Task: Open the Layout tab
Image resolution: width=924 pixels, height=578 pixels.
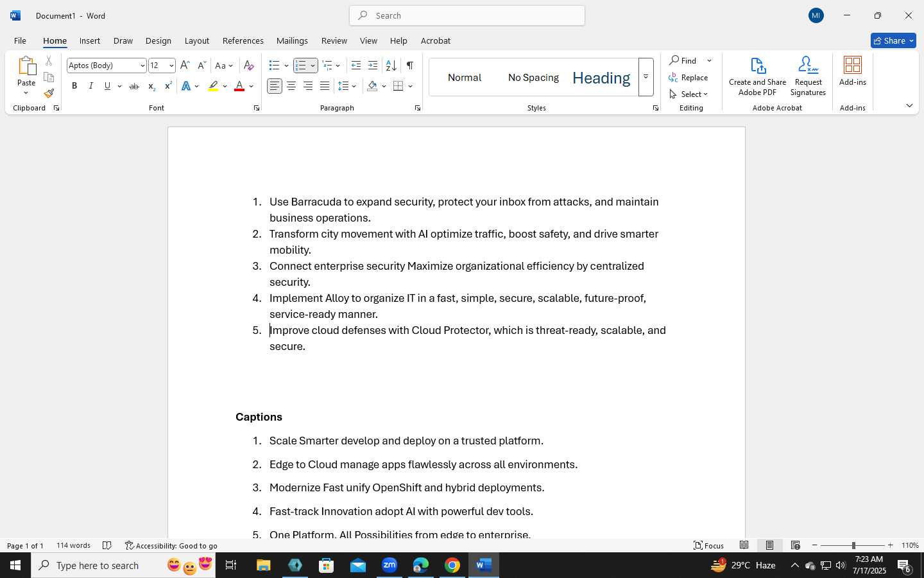Action: coord(196,40)
